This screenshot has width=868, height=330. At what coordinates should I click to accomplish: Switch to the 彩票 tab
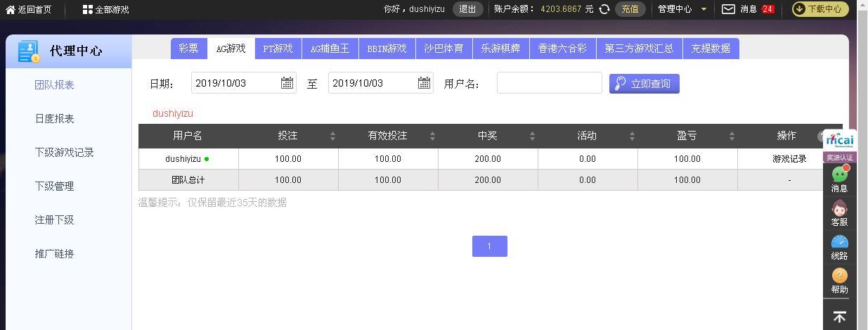(x=188, y=49)
